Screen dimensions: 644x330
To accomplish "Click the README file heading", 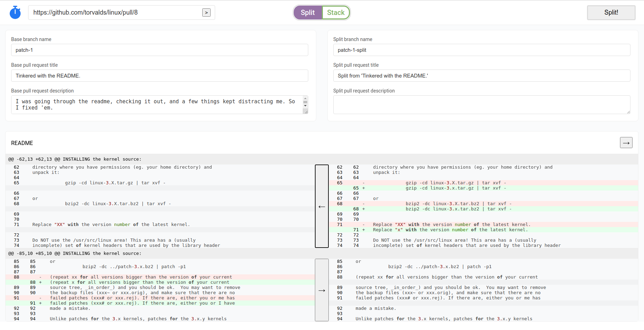I will pyautogui.click(x=22, y=143).
